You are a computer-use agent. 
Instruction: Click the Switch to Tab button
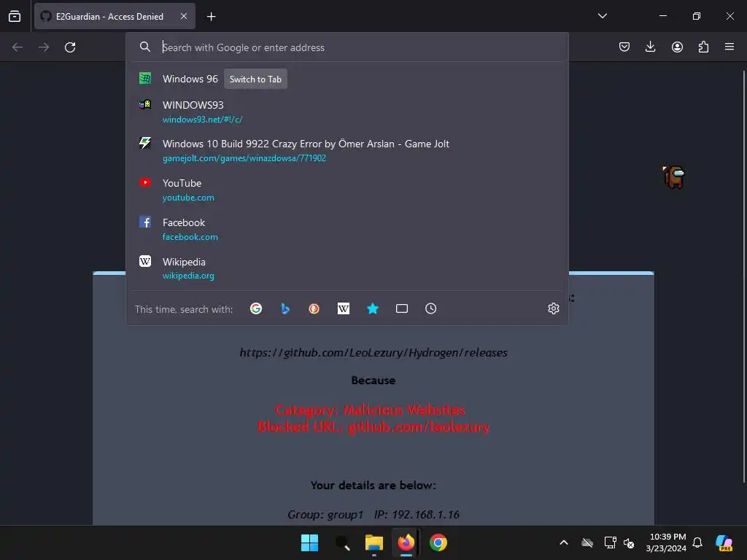[255, 79]
